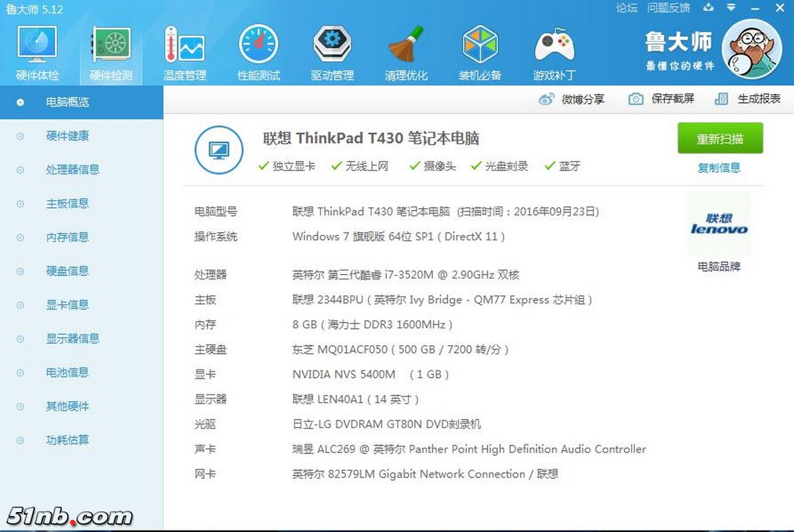Click the Lenovo brand logo thumbnail

[719, 224]
